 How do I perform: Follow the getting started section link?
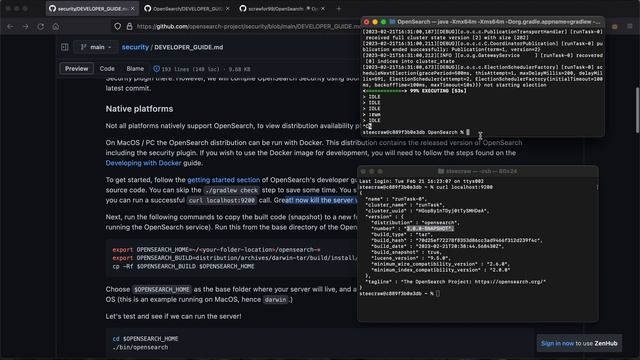[x=223, y=180]
